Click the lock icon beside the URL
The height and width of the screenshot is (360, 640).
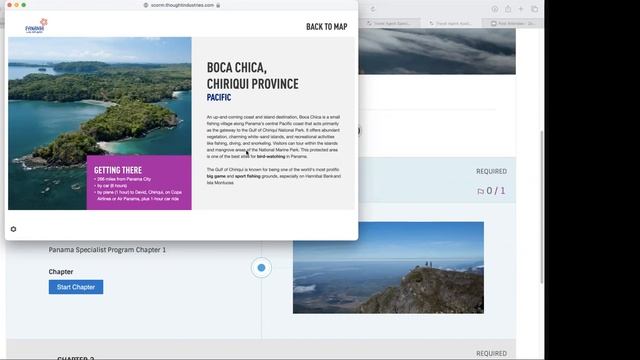(218, 5)
